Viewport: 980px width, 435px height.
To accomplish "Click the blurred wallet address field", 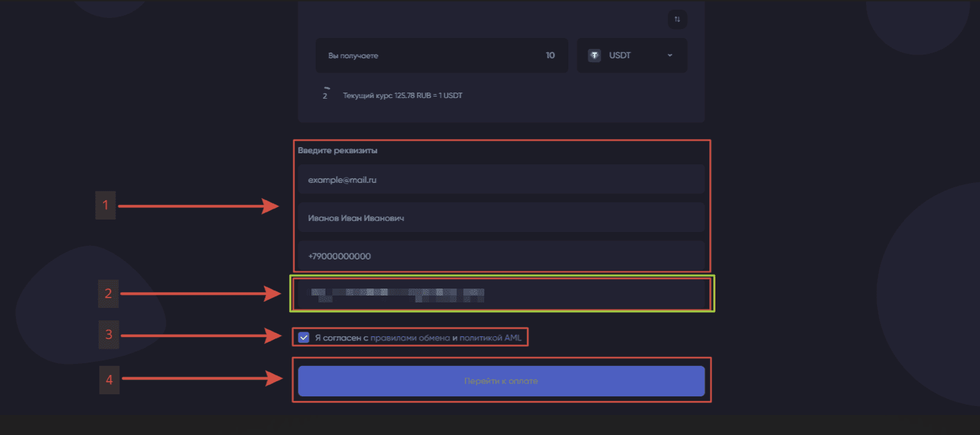I will click(501, 295).
